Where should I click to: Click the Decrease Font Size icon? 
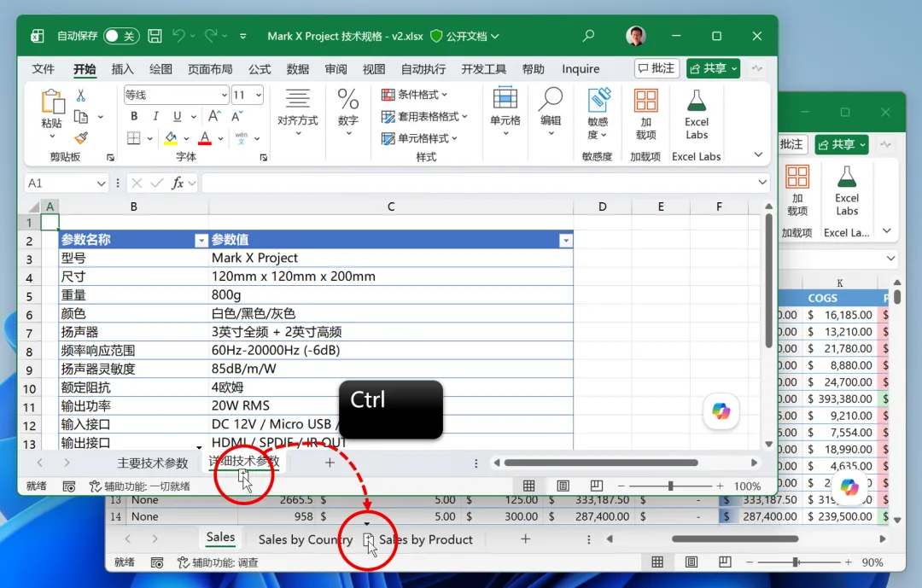[237, 116]
